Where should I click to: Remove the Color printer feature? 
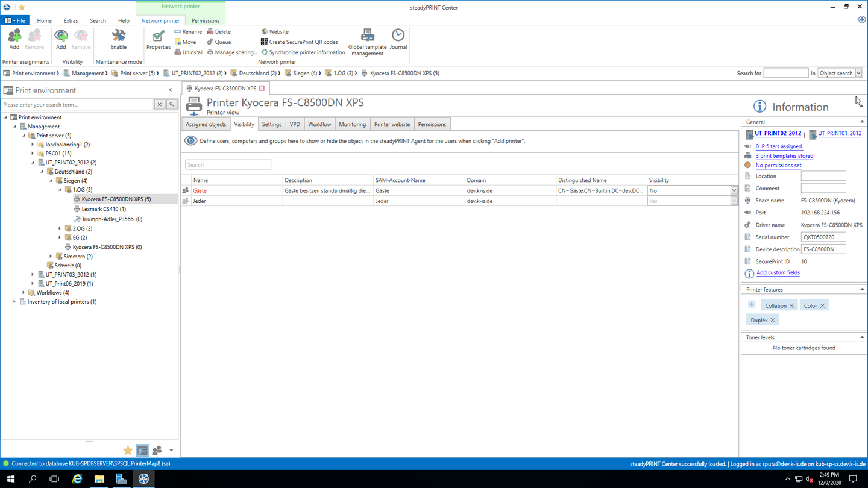tap(822, 306)
